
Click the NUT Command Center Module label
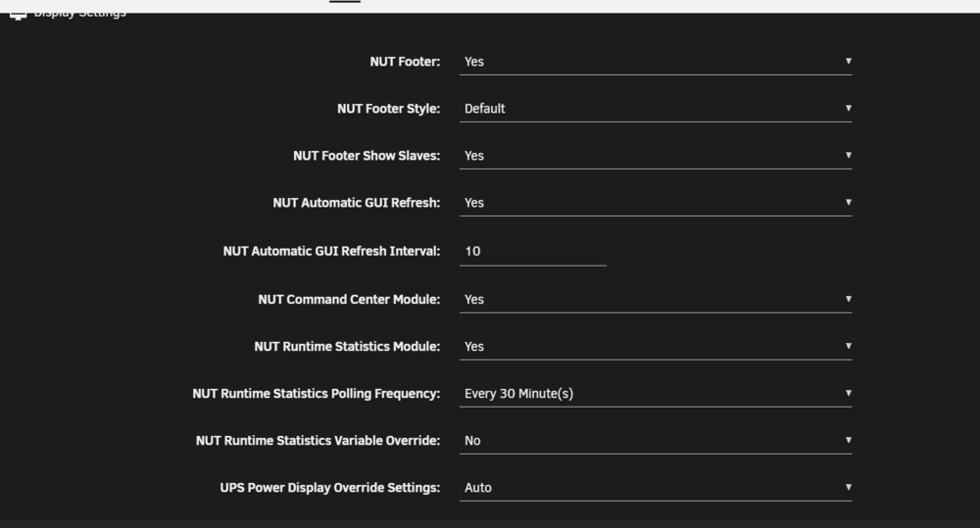[350, 300]
